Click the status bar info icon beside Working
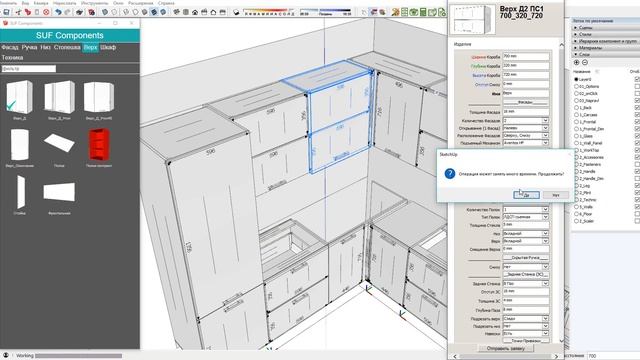 6,355
